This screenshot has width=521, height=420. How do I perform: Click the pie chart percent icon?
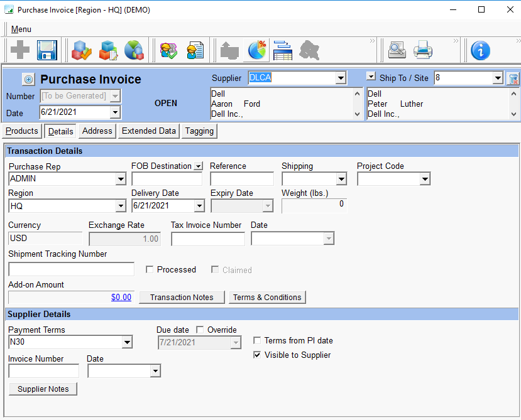(x=256, y=50)
